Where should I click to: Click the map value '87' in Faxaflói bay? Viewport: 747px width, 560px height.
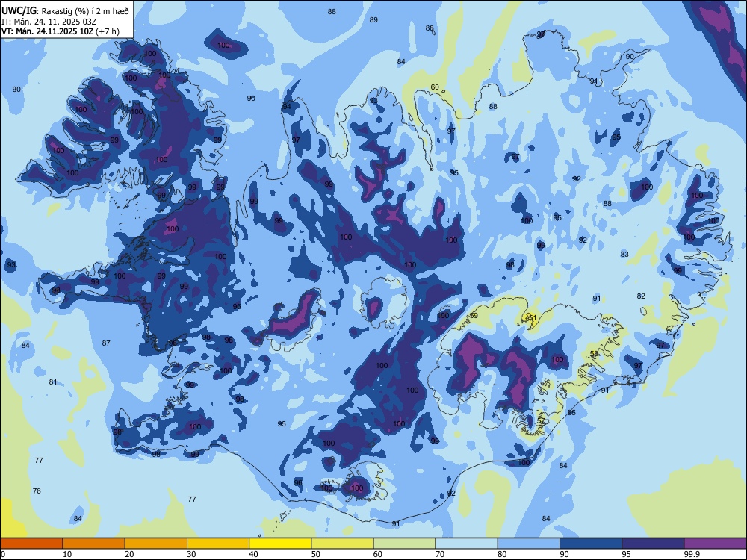(x=106, y=343)
